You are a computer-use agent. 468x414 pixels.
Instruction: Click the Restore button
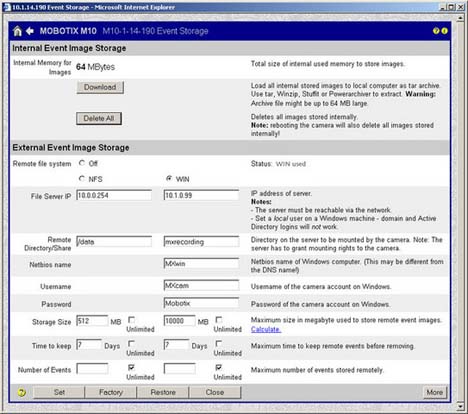click(x=163, y=392)
